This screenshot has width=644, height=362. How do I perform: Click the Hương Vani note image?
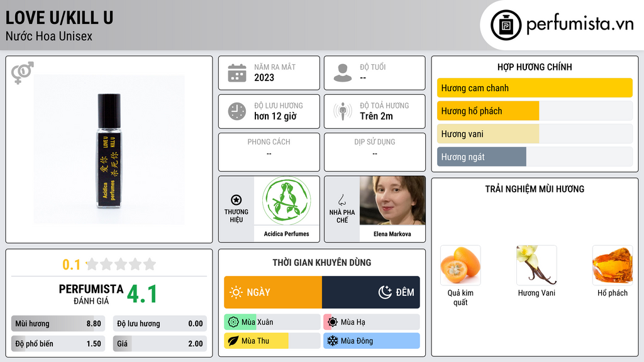click(x=536, y=266)
